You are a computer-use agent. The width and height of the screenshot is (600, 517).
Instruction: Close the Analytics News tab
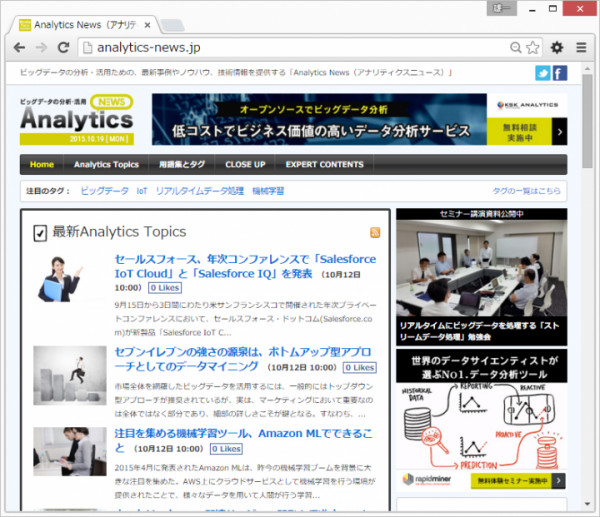tap(147, 25)
